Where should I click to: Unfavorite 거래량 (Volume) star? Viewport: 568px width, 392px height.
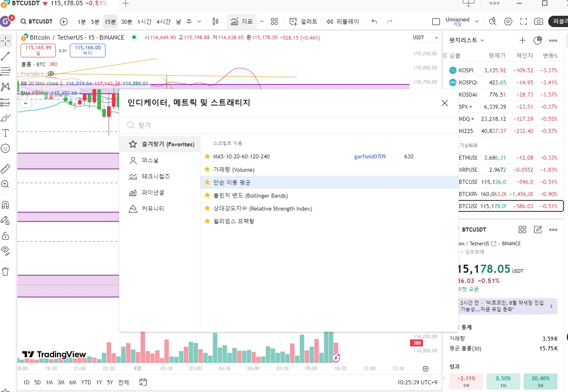(207, 169)
